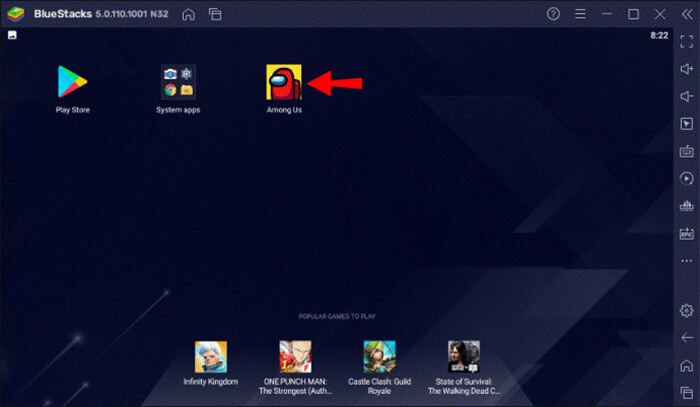700x407 pixels.
Task: Click the BlueStacks logo icon
Action: [16, 14]
